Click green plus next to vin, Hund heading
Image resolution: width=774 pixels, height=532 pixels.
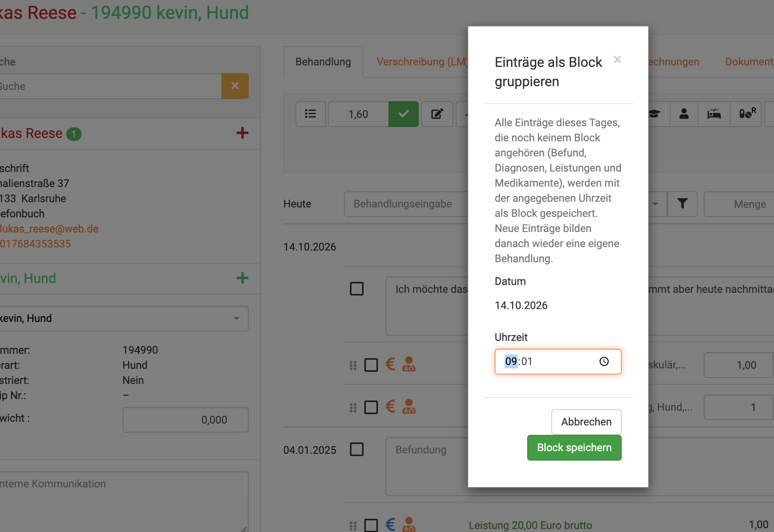pos(242,278)
